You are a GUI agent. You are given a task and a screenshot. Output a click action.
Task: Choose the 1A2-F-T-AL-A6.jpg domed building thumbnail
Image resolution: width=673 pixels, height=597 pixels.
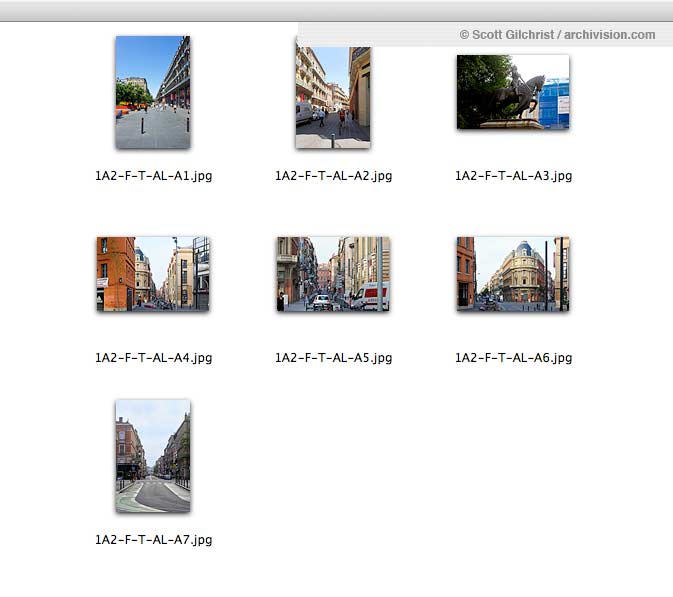click(x=513, y=274)
